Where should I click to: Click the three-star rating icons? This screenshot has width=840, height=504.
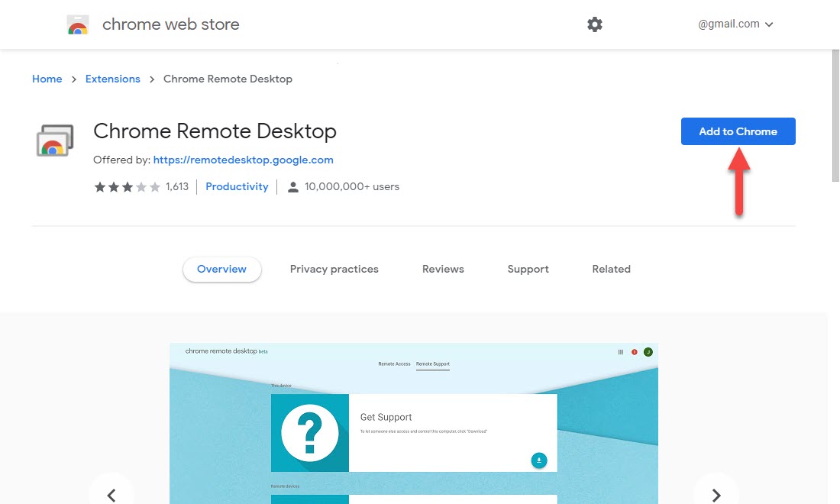[127, 187]
